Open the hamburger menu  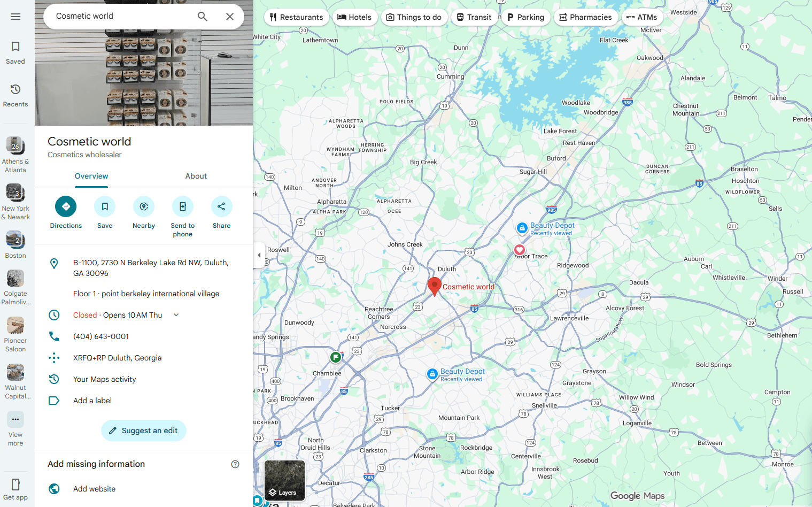[16, 17]
